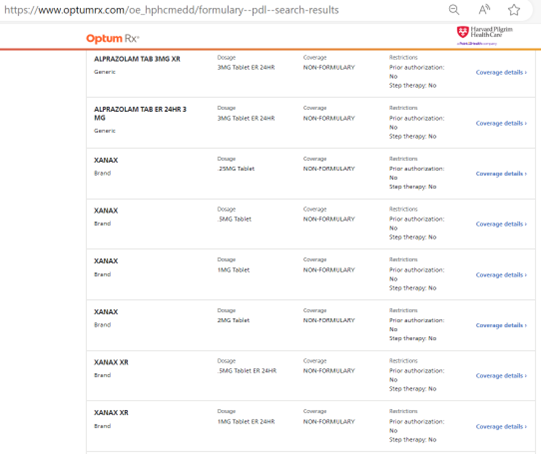Viewport: 541px width, 454px height.
Task: Click the Harvard Pilgrim Health Care logo
Action: click(484, 35)
